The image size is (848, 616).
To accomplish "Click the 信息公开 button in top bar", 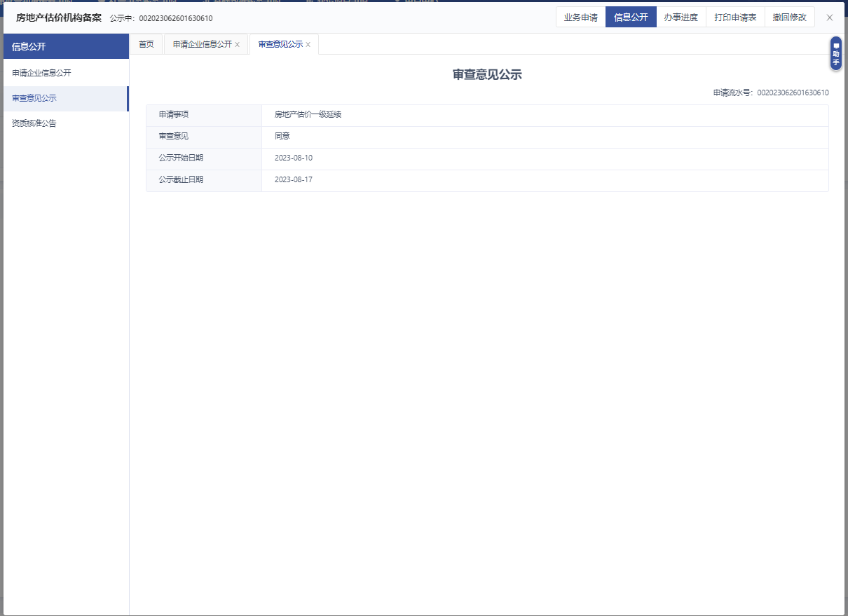I will point(631,18).
